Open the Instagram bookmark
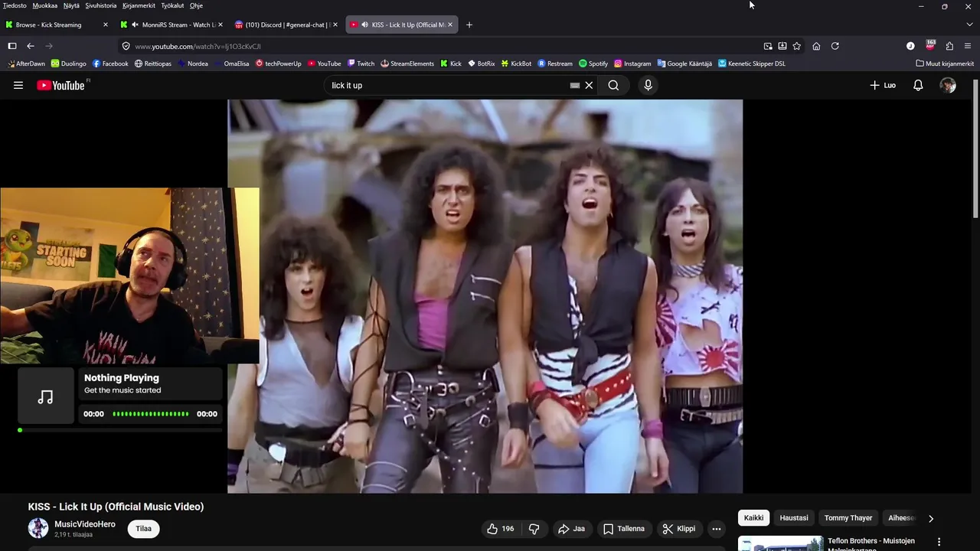This screenshot has height=551, width=980. [x=632, y=64]
